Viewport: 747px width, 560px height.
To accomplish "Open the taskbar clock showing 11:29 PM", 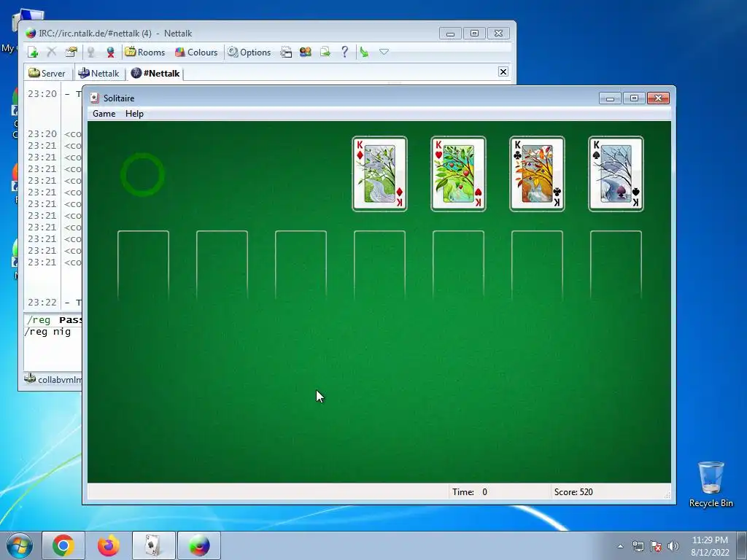I will pyautogui.click(x=710, y=546).
